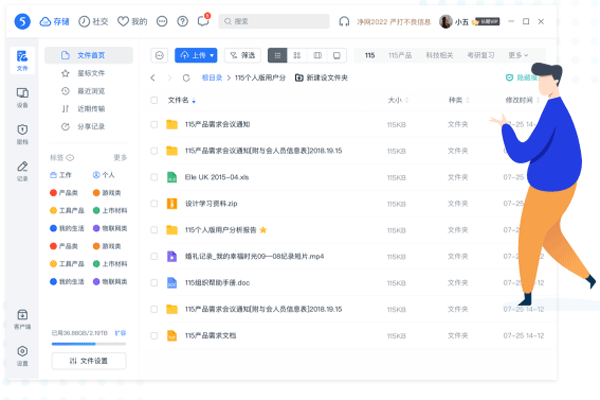
Task: Refresh the file list
Action: point(186,77)
